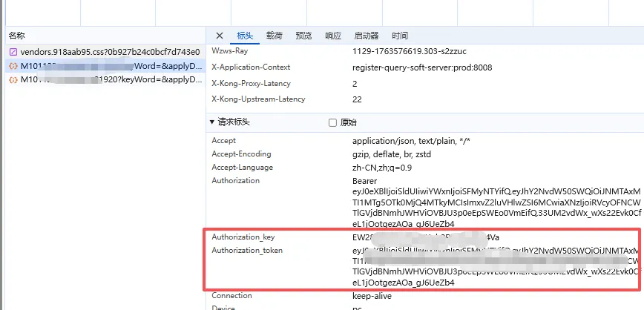Click the Authorization_token header name

pyautogui.click(x=247, y=251)
